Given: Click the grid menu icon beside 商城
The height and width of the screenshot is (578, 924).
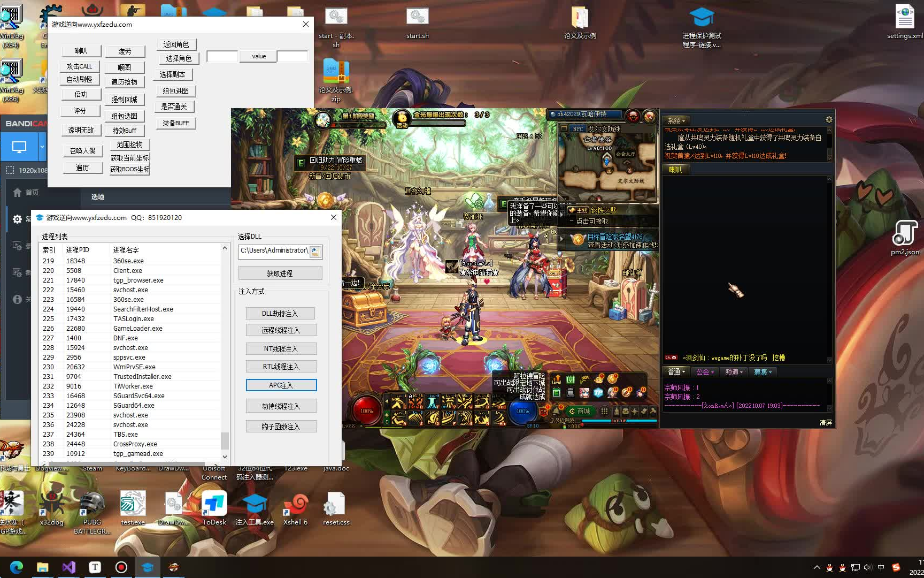Looking at the screenshot, I should coord(604,411).
